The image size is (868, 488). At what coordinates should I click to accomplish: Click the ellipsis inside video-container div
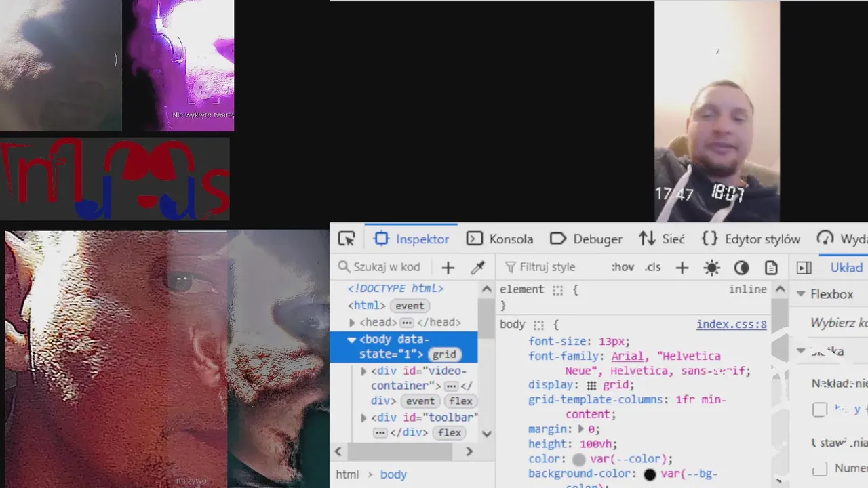point(451,386)
